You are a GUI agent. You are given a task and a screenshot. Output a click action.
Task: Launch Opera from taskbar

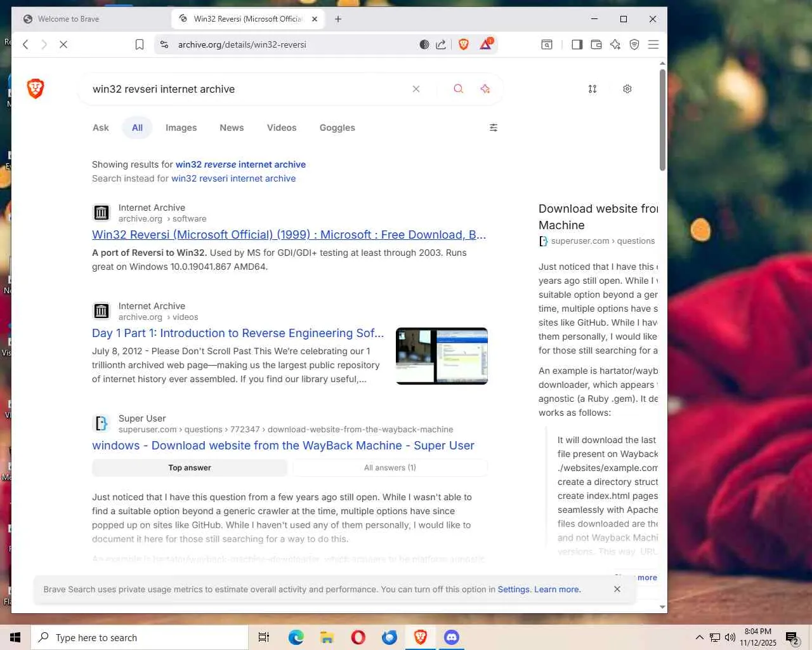pyautogui.click(x=358, y=637)
